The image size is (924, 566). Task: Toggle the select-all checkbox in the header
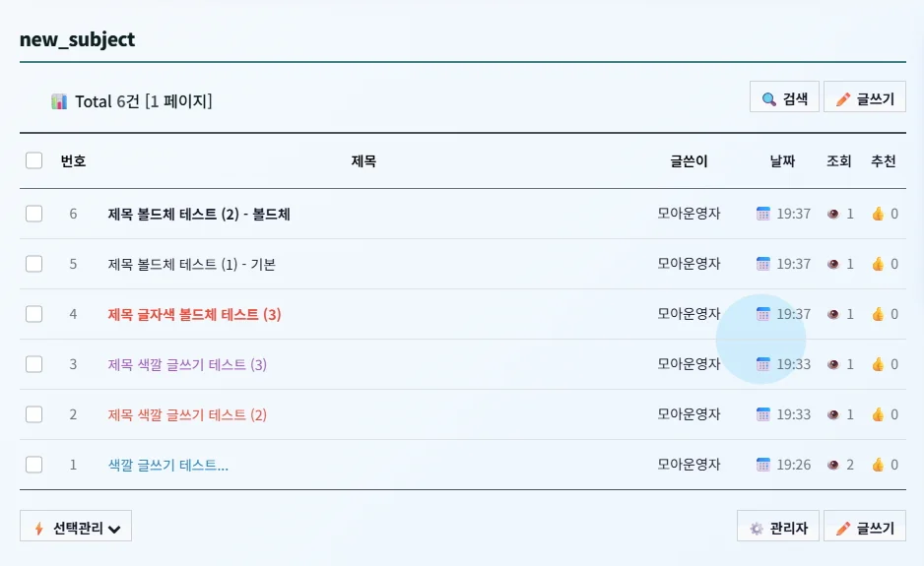[34, 160]
